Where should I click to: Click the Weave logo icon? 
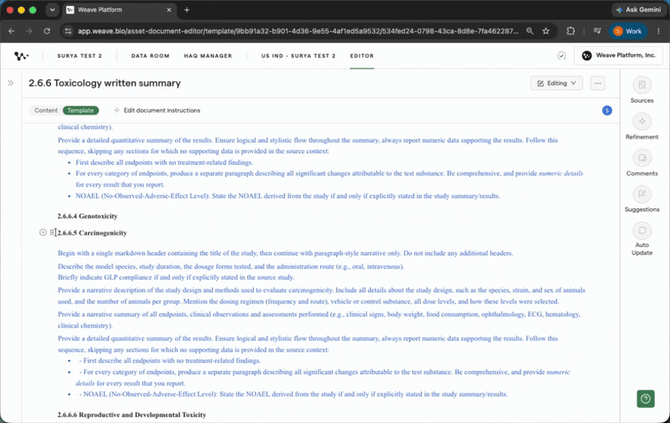pos(21,56)
